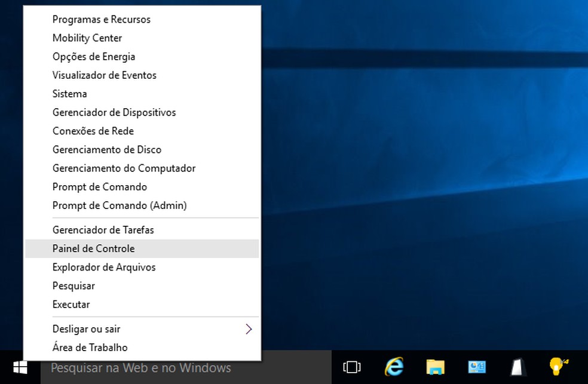588x384 pixels.
Task: Open Área de Trabalho
Action: click(90, 347)
